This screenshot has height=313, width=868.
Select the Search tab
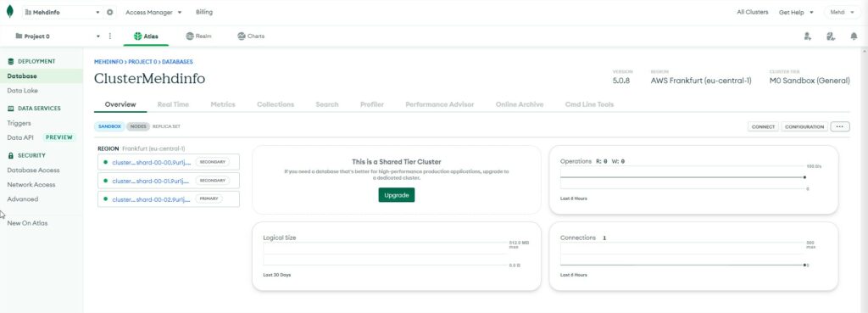coord(327,104)
